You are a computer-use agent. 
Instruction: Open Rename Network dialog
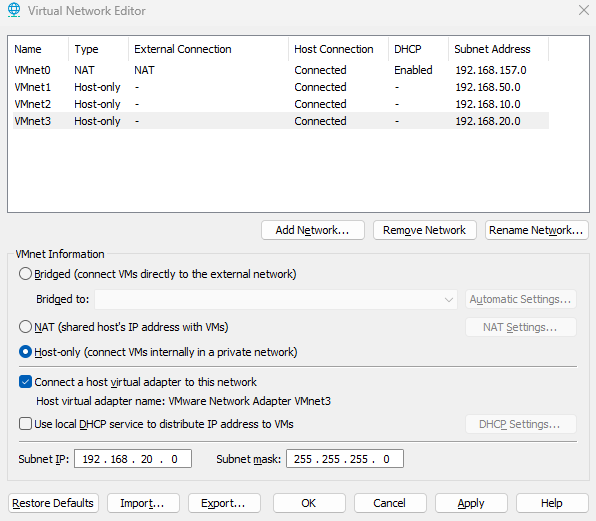(x=536, y=230)
